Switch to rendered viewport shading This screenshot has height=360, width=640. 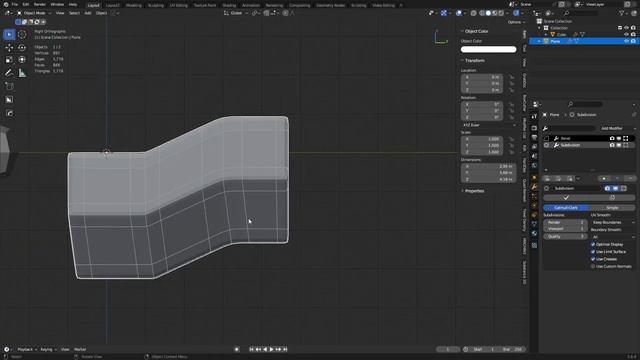tap(501, 13)
